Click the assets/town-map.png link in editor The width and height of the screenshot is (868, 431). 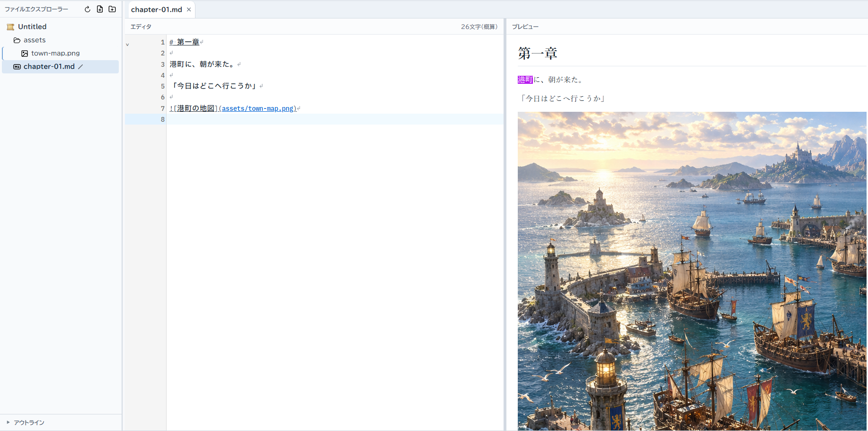[258, 108]
